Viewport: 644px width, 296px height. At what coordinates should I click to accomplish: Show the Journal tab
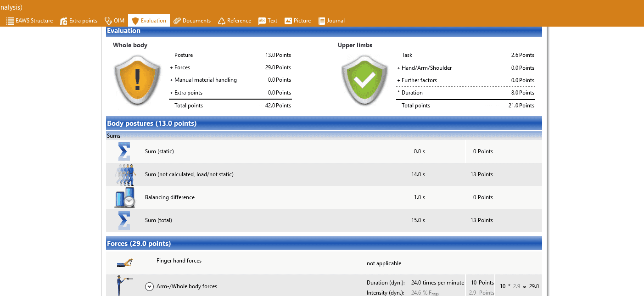[331, 21]
